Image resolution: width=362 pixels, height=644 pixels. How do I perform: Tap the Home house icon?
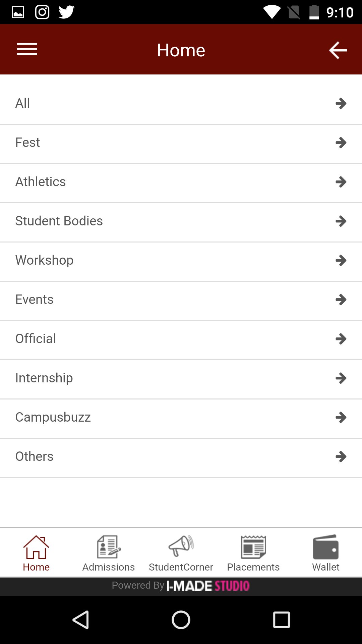(36, 547)
